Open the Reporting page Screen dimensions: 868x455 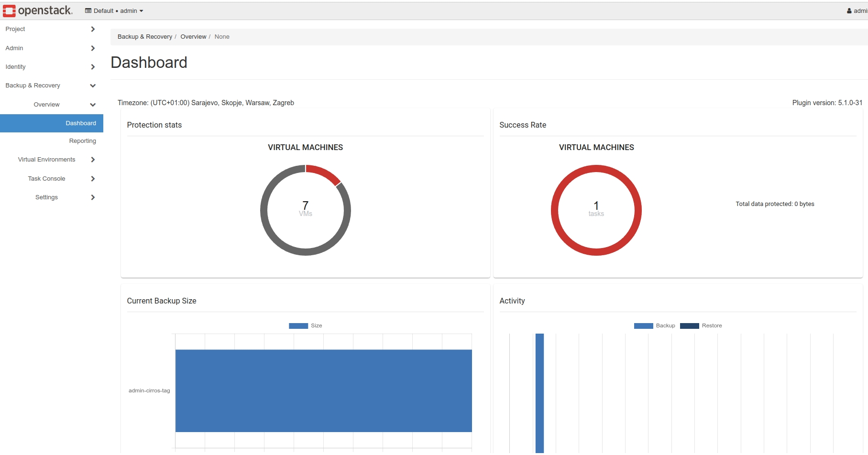pos(82,141)
